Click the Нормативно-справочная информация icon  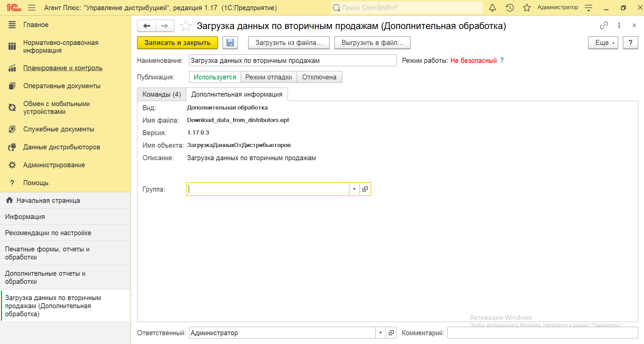pyautogui.click(x=12, y=46)
